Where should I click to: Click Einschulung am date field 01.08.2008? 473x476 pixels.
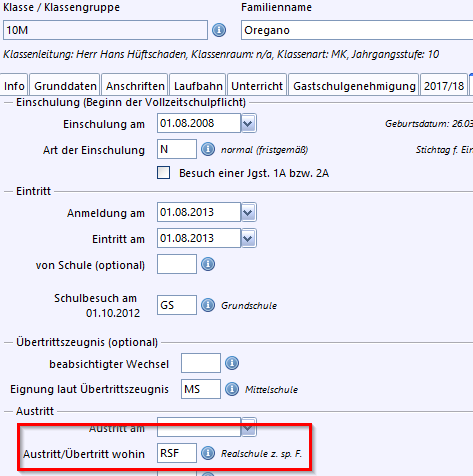199,123
